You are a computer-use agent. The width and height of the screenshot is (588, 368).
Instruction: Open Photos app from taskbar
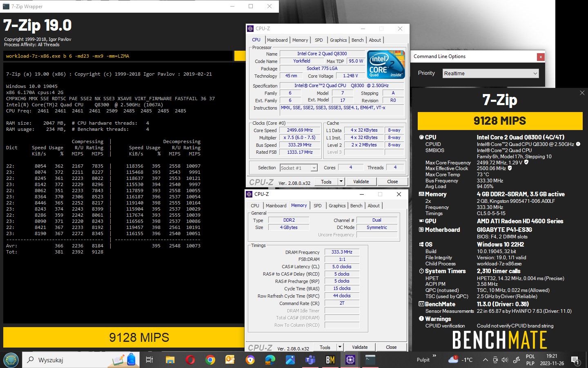pos(290,360)
